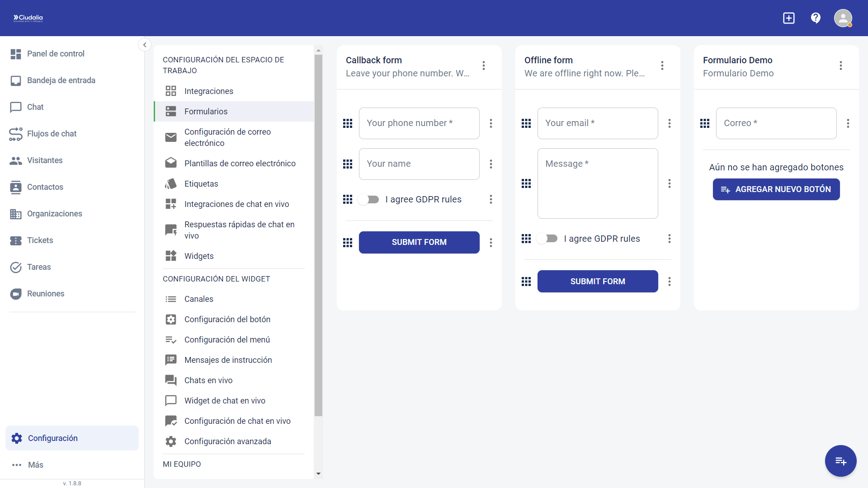
Task: Open Canales under Configuración del widget
Action: (x=198, y=299)
